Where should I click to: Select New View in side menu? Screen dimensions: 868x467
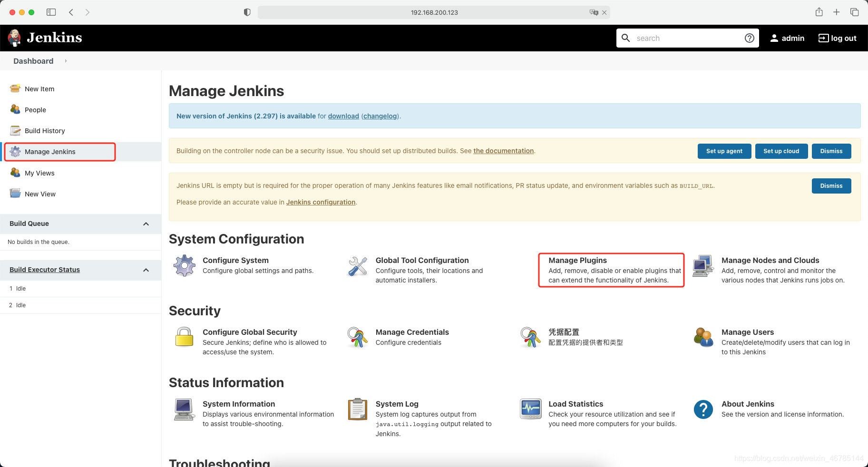(x=40, y=194)
